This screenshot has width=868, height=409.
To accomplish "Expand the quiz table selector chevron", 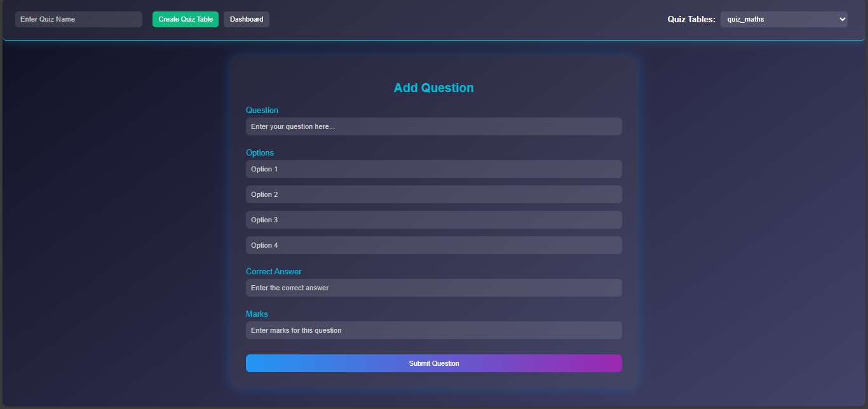I will [x=839, y=19].
